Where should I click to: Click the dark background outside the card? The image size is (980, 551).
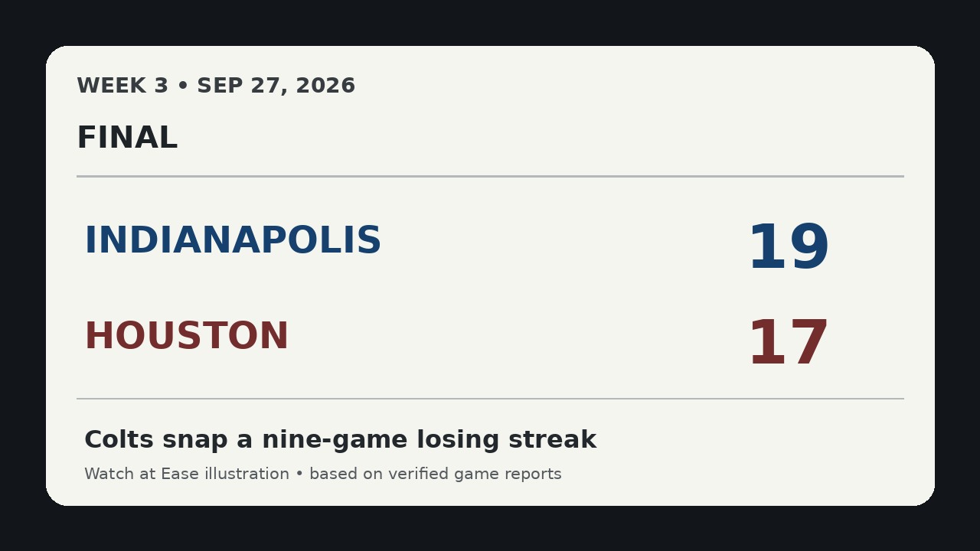pos(490,21)
